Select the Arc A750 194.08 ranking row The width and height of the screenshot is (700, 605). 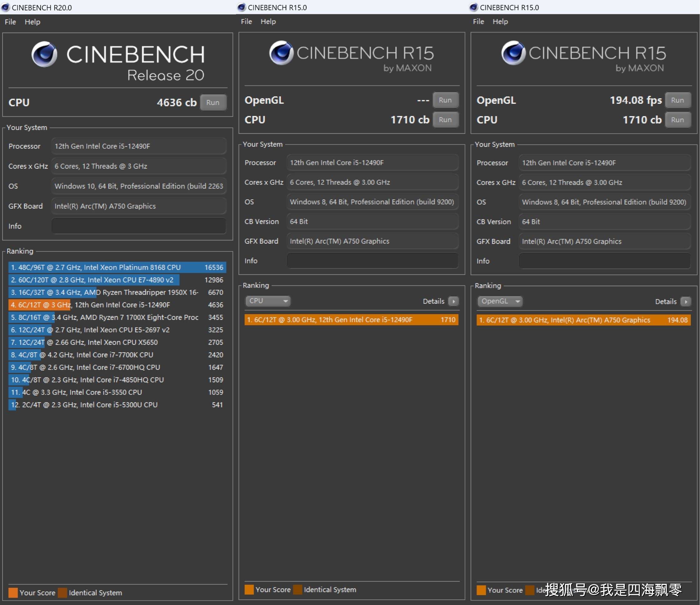click(x=584, y=320)
